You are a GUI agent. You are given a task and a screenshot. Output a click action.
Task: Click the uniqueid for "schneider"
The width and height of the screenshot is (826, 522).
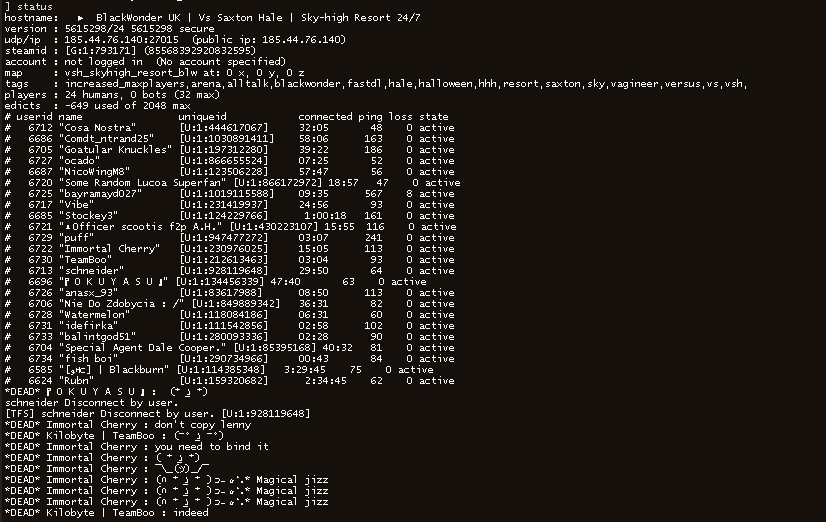click(224, 271)
